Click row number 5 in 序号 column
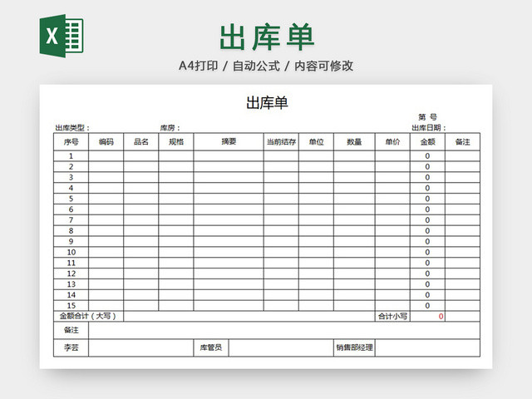 [x=71, y=199]
